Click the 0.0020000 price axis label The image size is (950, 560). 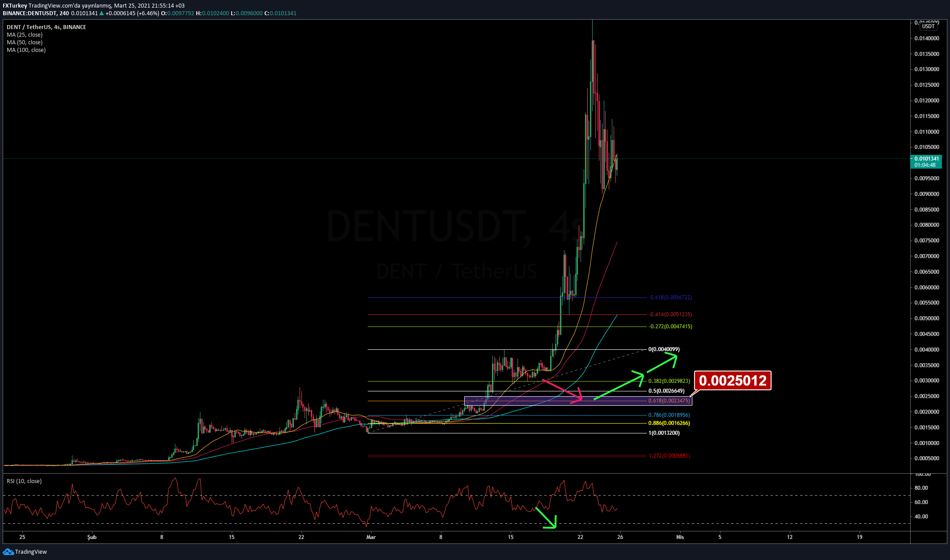pos(927,412)
